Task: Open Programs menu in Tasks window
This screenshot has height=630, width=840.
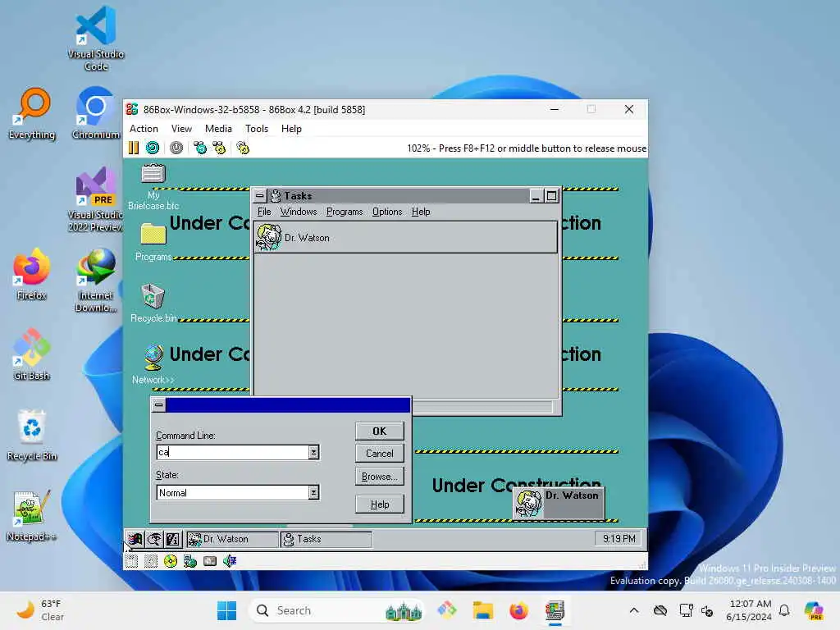Action: (345, 212)
